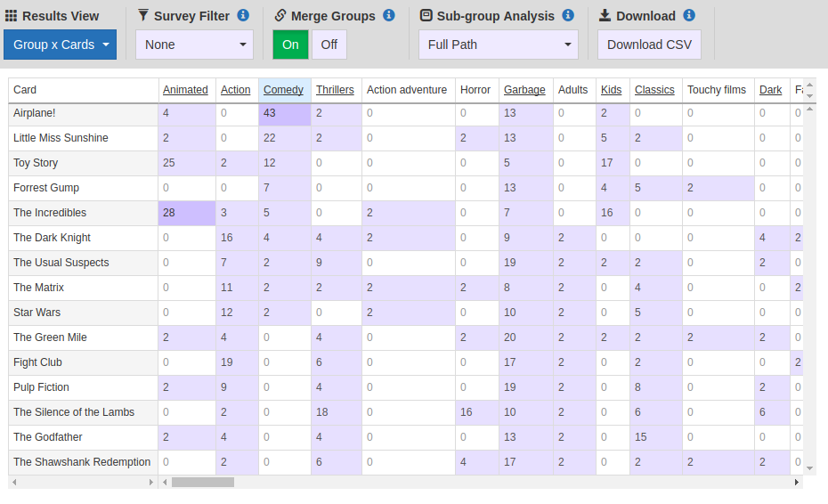Click the Sub-group Analysis info icon
828x504 pixels.
[568, 15]
